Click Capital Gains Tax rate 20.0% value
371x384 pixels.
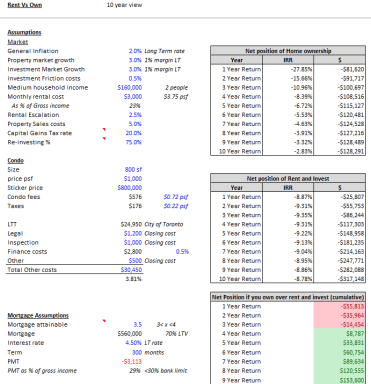click(134, 133)
